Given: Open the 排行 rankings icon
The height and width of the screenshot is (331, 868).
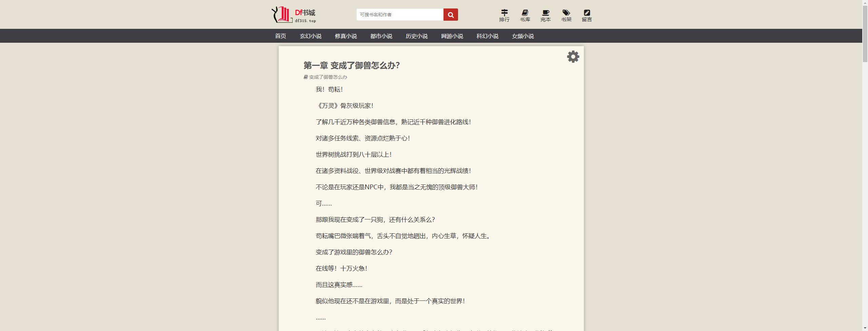Looking at the screenshot, I should click(x=504, y=16).
